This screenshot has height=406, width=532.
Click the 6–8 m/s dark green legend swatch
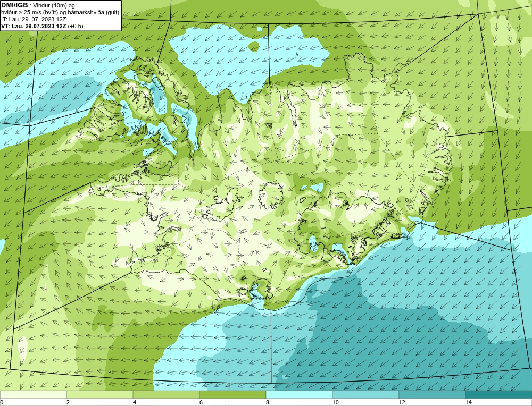[233, 394]
